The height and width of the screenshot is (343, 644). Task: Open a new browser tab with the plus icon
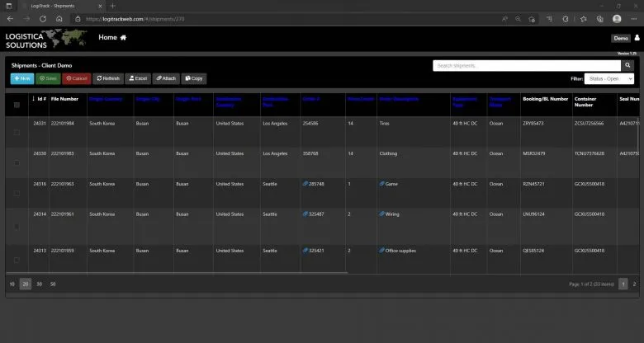click(112, 6)
